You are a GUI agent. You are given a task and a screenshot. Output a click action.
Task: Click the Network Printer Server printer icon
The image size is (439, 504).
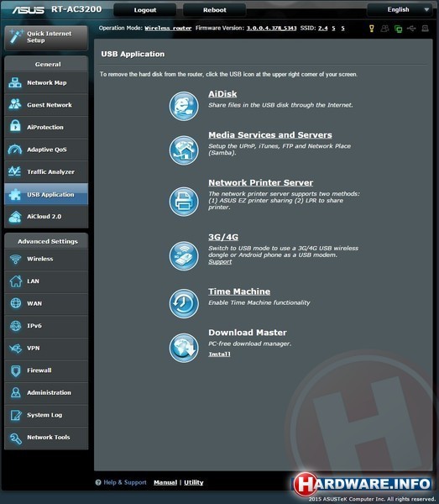click(x=184, y=202)
